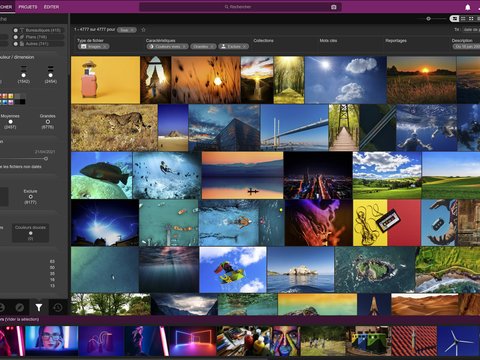Open the cheetah in grass thumbnail

point(114,128)
